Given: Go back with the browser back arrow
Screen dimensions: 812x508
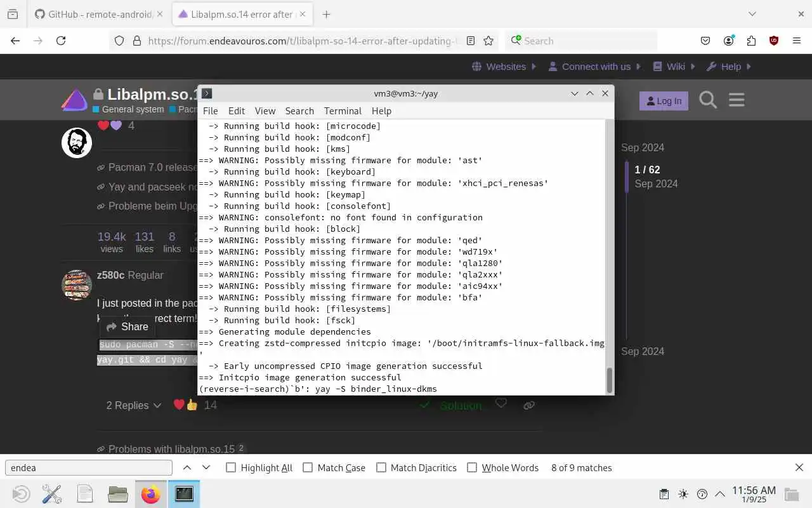Looking at the screenshot, I should (x=15, y=41).
